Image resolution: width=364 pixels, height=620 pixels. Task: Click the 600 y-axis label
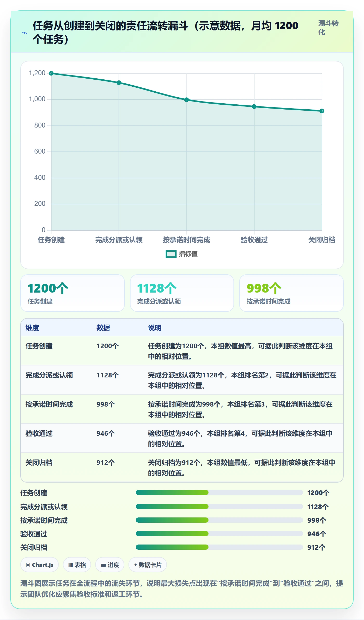pos(40,151)
